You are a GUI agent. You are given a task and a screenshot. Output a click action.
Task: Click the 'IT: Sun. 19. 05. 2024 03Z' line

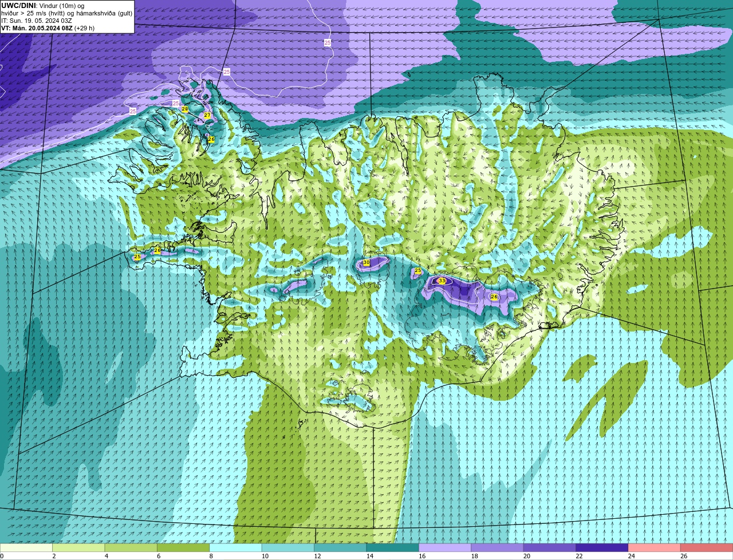[37, 21]
